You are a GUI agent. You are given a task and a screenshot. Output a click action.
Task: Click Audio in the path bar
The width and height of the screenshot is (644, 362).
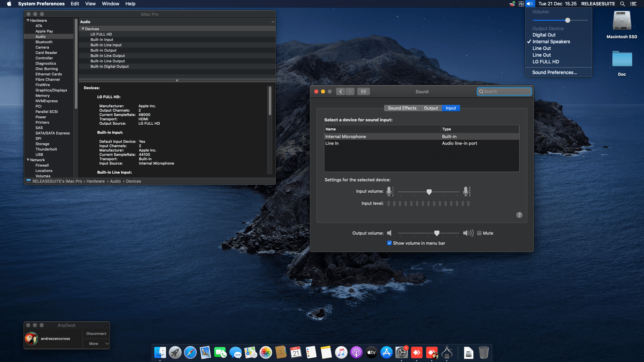coord(115,181)
